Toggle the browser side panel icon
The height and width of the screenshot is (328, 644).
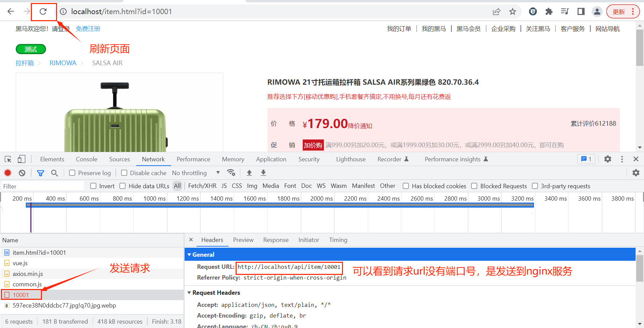(x=581, y=12)
